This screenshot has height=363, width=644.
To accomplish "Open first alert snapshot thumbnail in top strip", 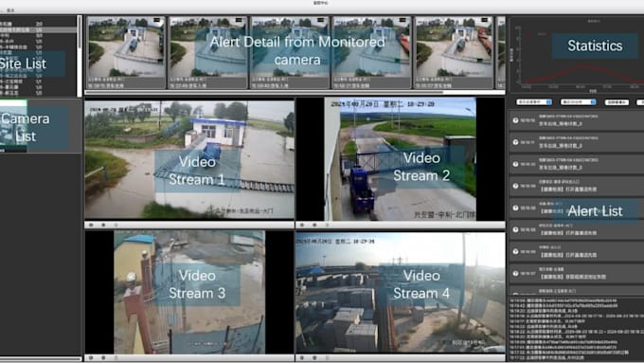I will [126, 53].
